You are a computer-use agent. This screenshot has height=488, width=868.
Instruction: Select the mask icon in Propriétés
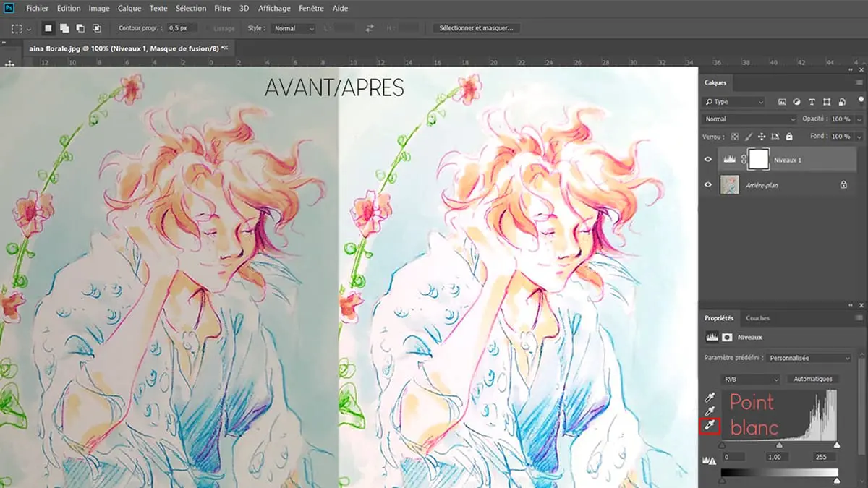tap(727, 337)
